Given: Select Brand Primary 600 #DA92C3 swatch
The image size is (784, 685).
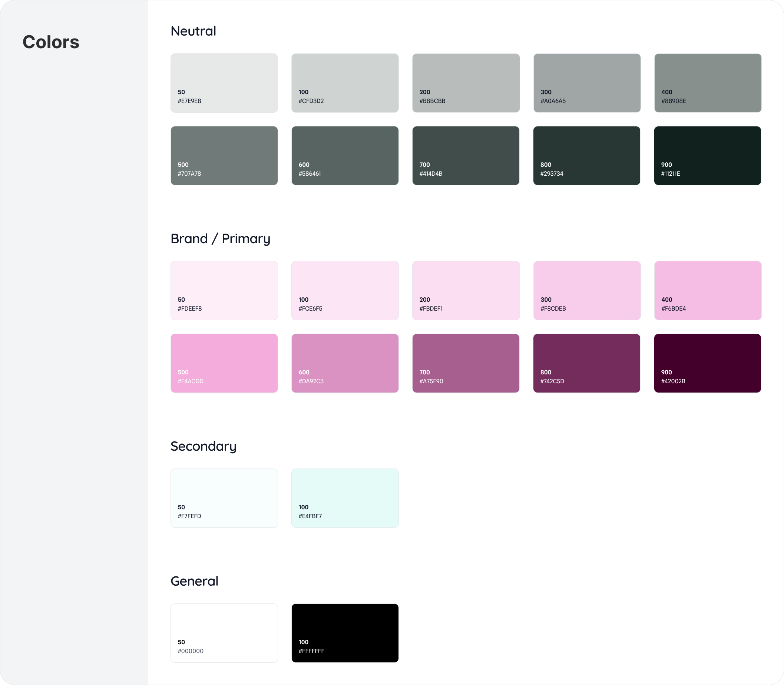Looking at the screenshot, I should coord(345,363).
